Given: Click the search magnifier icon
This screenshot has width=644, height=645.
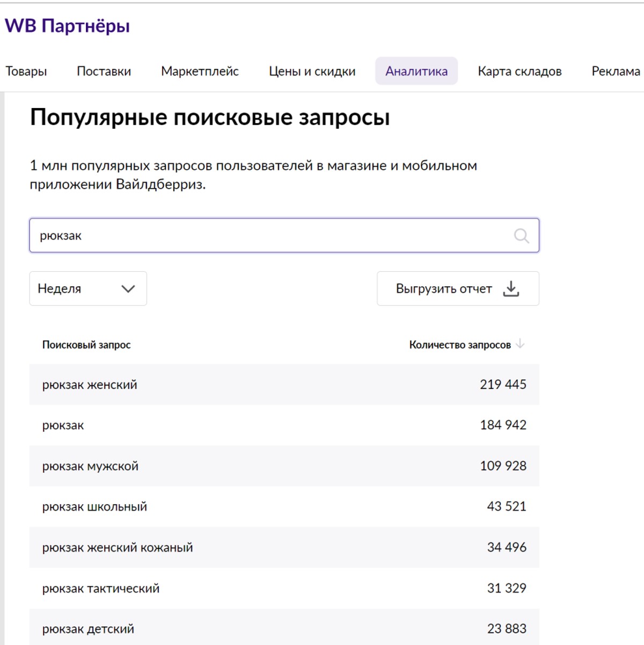Looking at the screenshot, I should (x=521, y=236).
